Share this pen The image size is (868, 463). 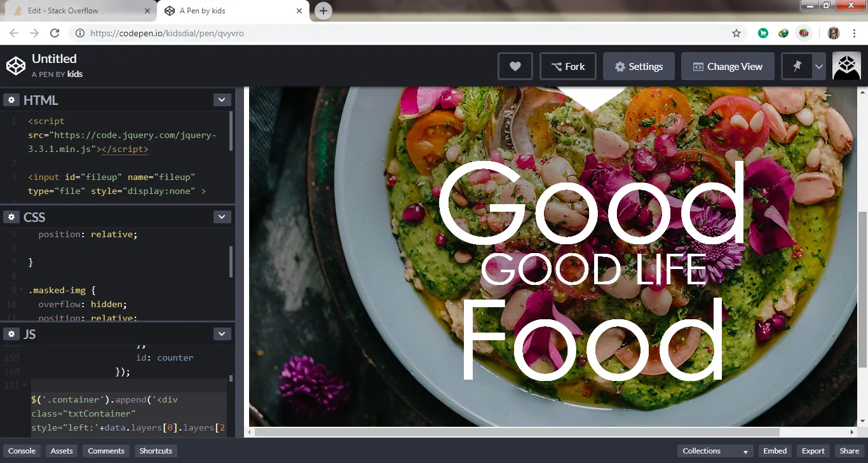[x=850, y=451]
